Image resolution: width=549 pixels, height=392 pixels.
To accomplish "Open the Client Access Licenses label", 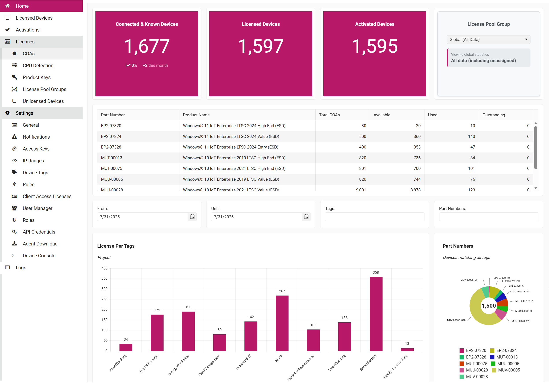I will 47,196.
